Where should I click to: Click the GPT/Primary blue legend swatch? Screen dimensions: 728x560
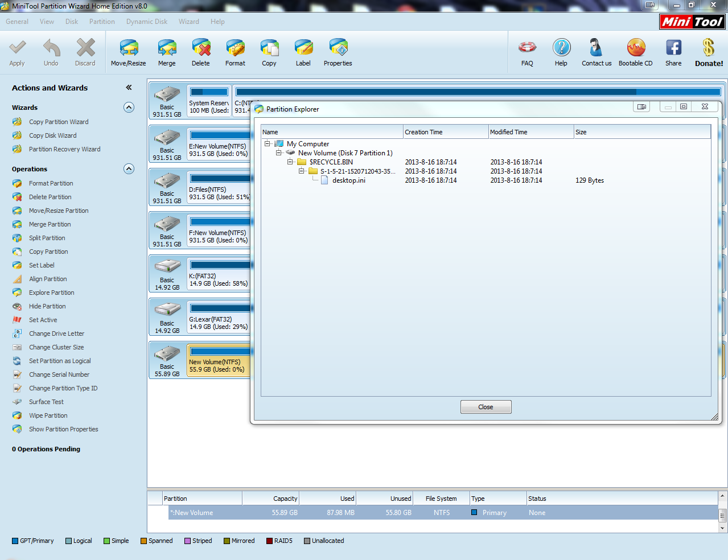point(15,541)
